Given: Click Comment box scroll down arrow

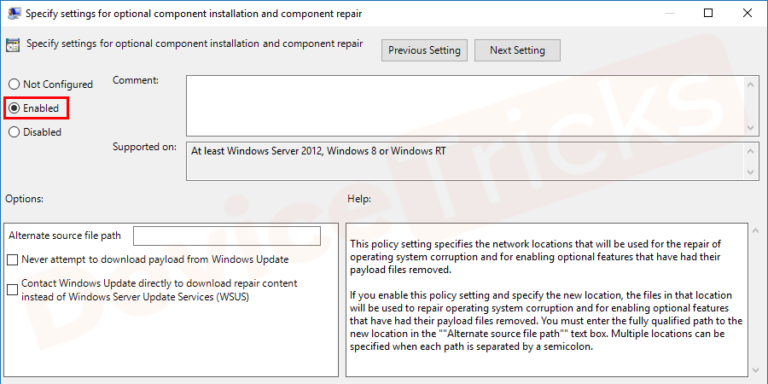Looking at the screenshot, I should (750, 127).
